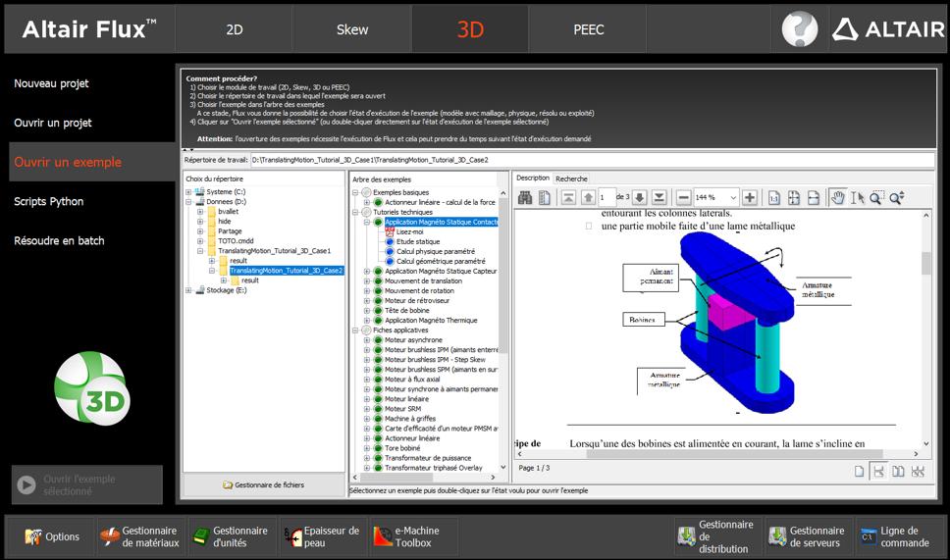Viewport: 950px width, 560px height.
Task: Select Calcul physique paramétré state
Action: (x=435, y=251)
